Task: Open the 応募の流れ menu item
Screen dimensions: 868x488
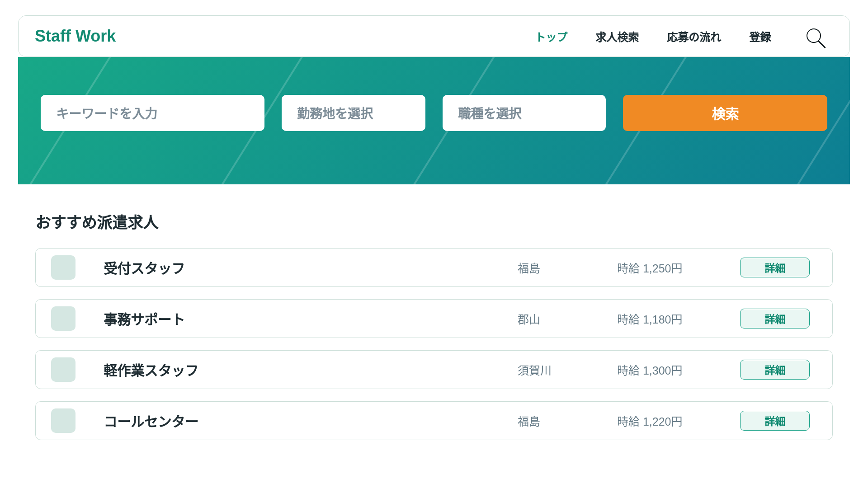Action: tap(694, 37)
